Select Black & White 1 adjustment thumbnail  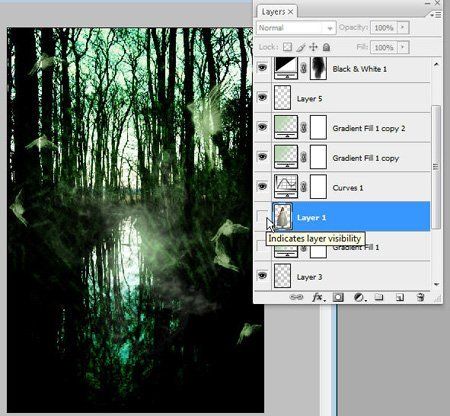tap(286, 68)
